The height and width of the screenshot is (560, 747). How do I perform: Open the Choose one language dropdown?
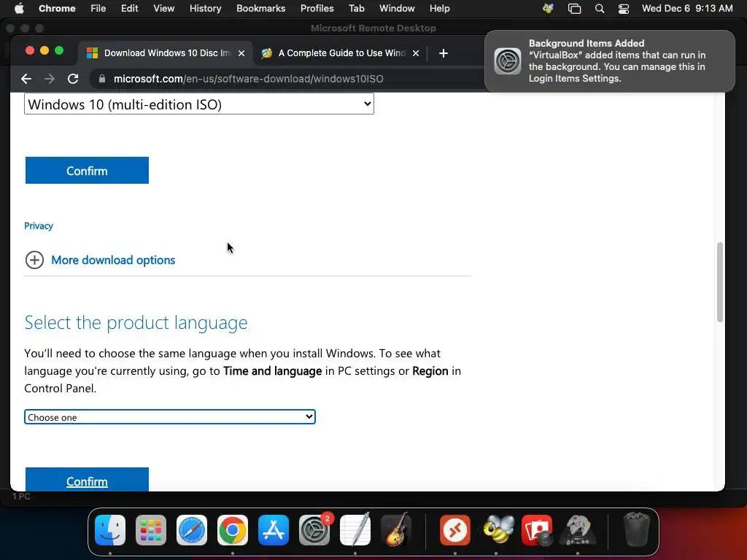[x=169, y=417]
